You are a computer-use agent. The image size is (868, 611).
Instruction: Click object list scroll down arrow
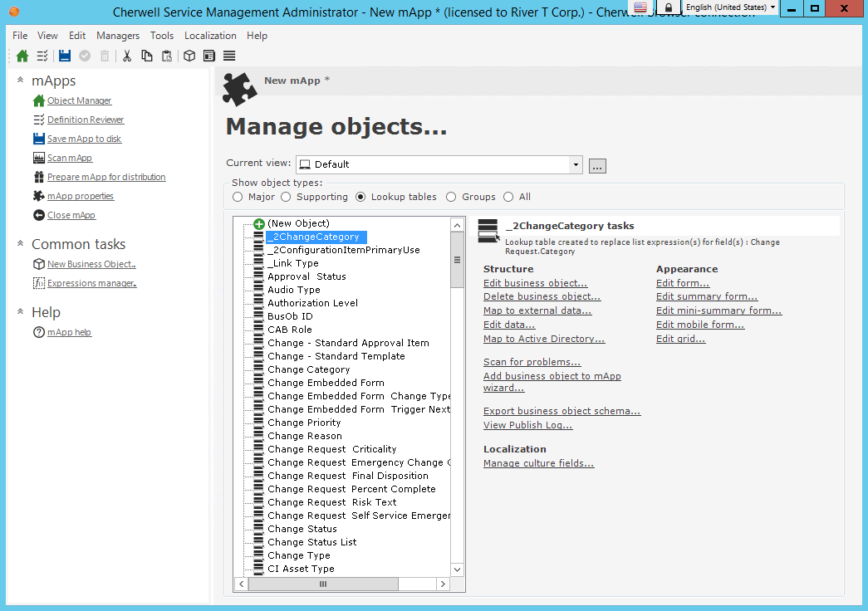click(457, 569)
